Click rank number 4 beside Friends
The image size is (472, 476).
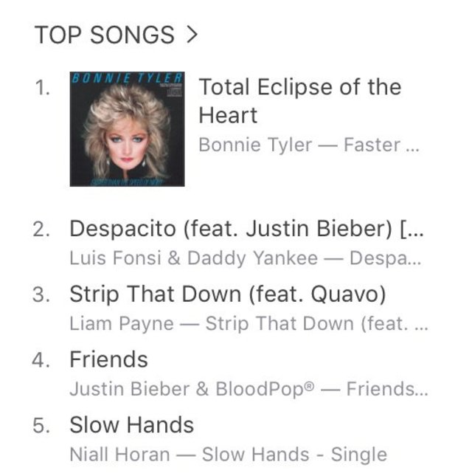[42, 360]
